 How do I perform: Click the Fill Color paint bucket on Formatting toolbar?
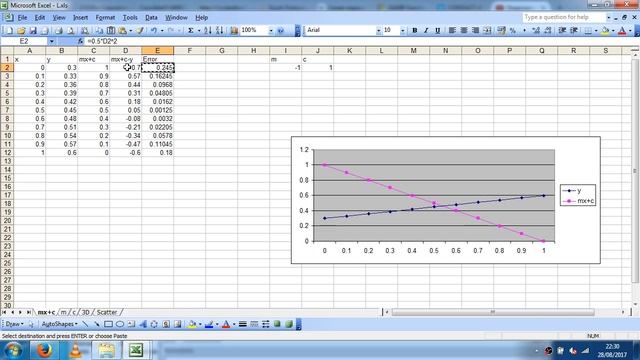pos(604,31)
